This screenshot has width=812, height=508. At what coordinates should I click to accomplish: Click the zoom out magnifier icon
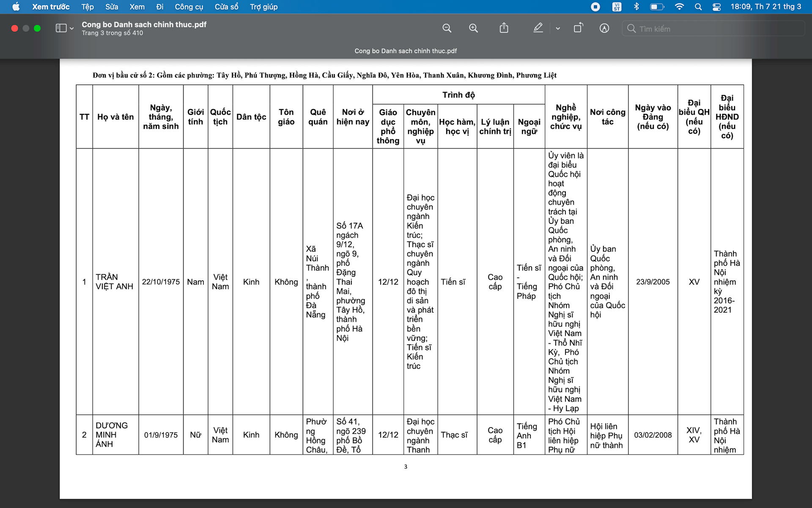(x=447, y=28)
